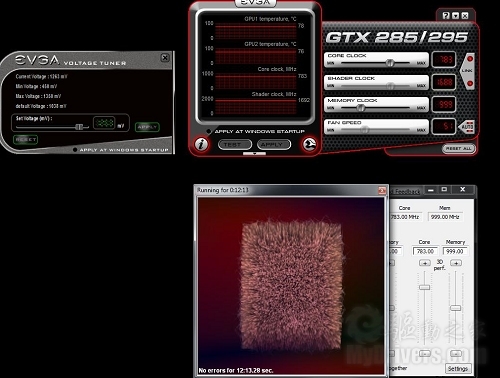Click Reset in the Voltage Tuner
This screenshot has height=378, width=500.
(26, 139)
